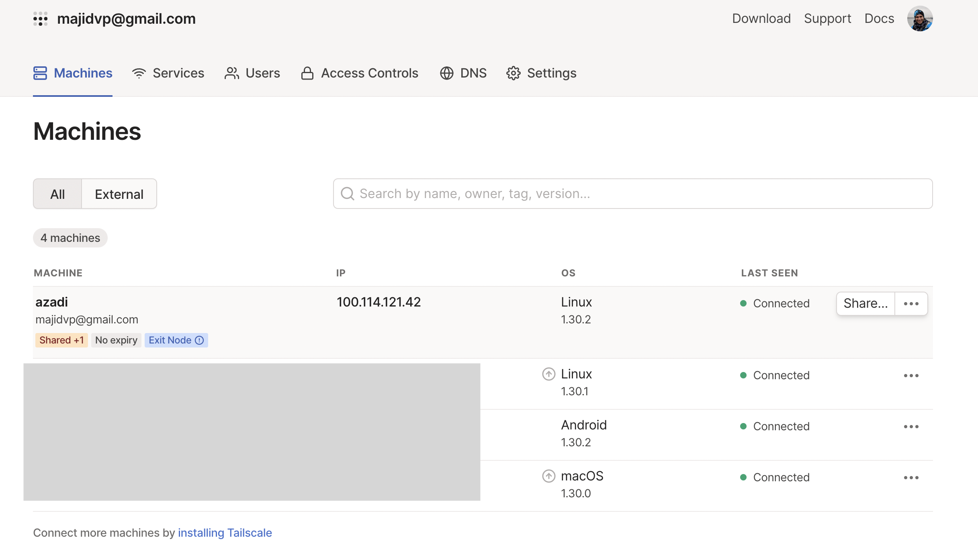Focus the machine search field
This screenshot has height=560, width=978.
633,194
